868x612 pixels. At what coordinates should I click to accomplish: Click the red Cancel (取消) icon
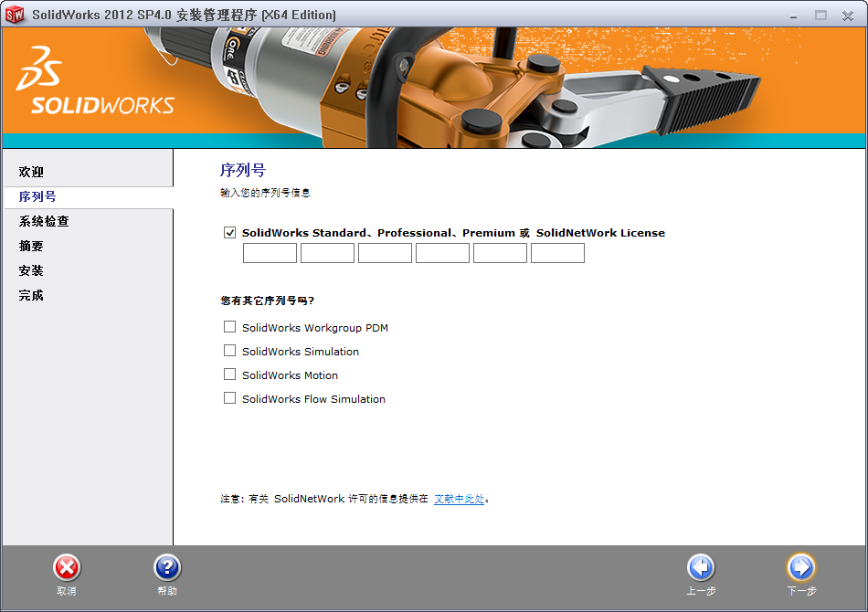click(67, 568)
